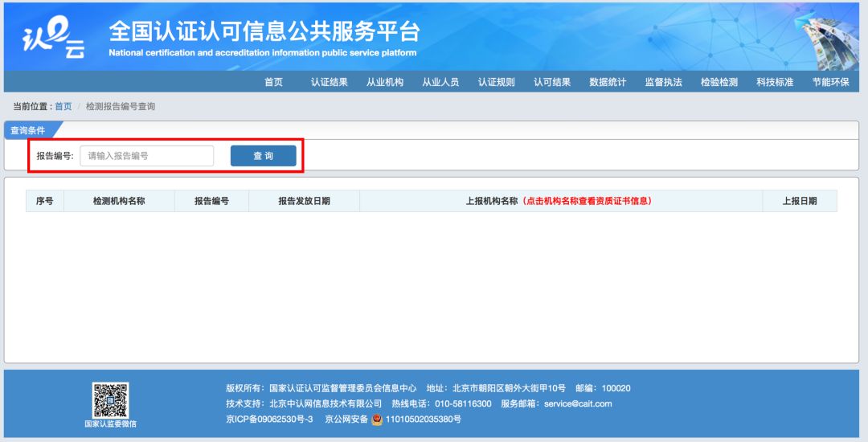Select the 查询条件 panel tab
Screen dimensions: 868x442
(28, 130)
